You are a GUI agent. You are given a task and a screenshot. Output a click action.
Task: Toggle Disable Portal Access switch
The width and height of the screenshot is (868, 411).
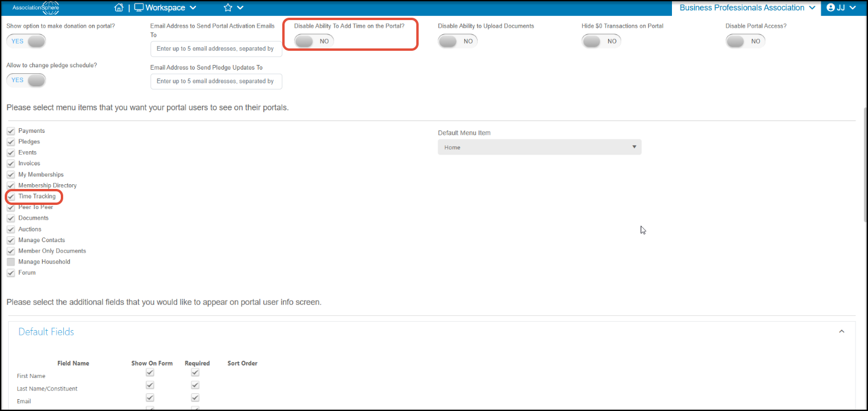pyautogui.click(x=745, y=41)
